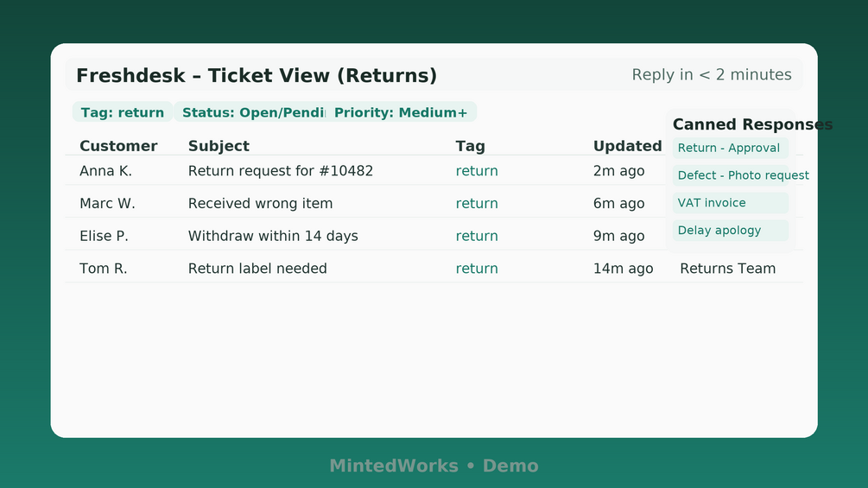Open customer Tom R.
This screenshot has height=488, width=868.
click(104, 269)
